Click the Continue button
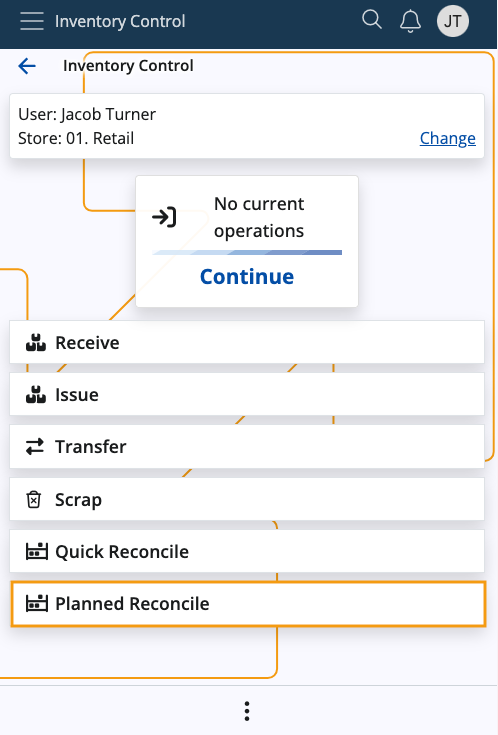Viewport: 498px width, 735px height. [247, 277]
